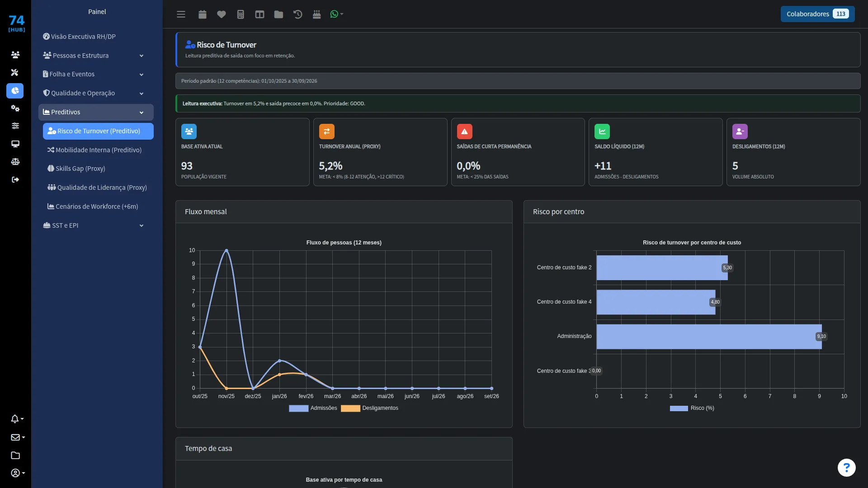The image size is (868, 488).
Task: Open the mail envelope dropdown
Action: pyautogui.click(x=18, y=437)
